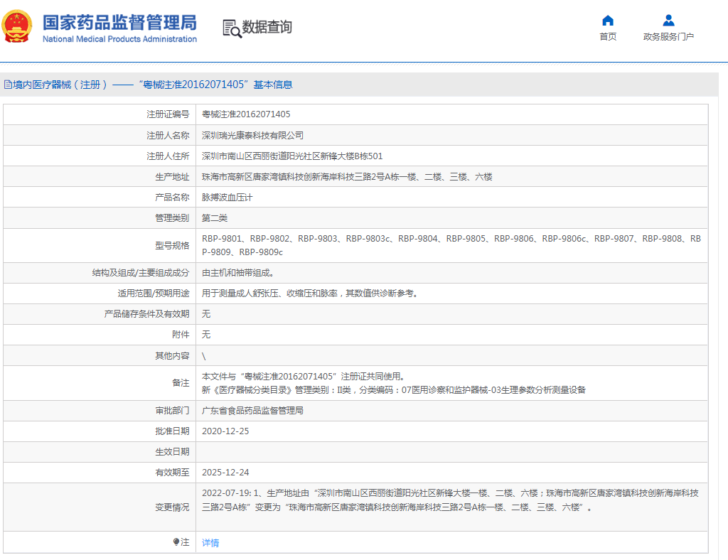Select the RBP-9801 model list cell
The image size is (728, 560).
[x=451, y=245]
